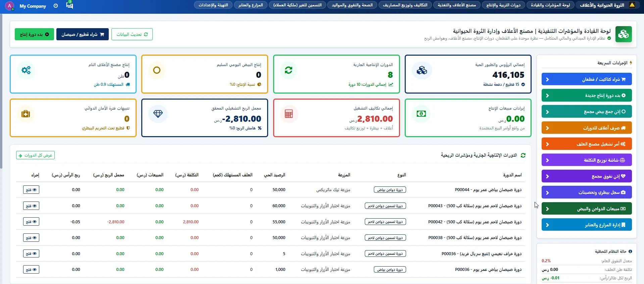The height and width of the screenshot is (284, 644).
Task: Click the diamond icon in "مجمل الربح التشغيلي المحقق" card
Action: pos(158,114)
